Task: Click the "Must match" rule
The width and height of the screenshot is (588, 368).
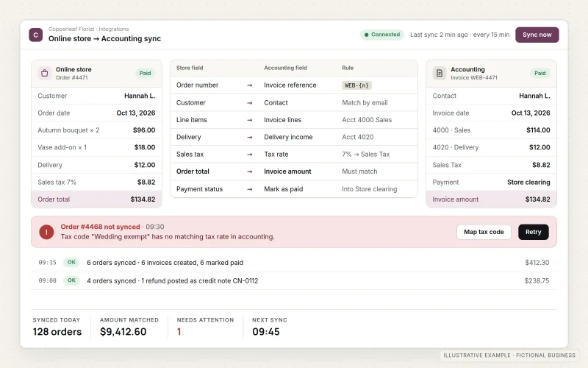Action: tap(359, 171)
